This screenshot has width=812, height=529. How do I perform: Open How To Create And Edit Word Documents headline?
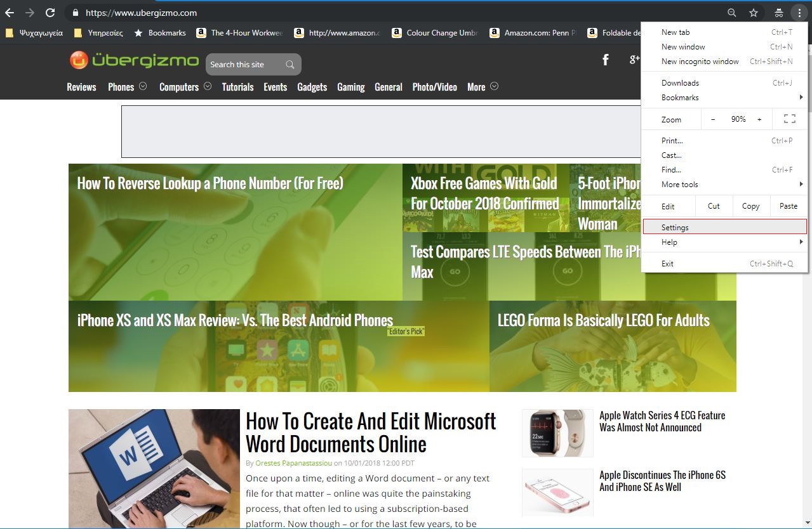tap(371, 432)
